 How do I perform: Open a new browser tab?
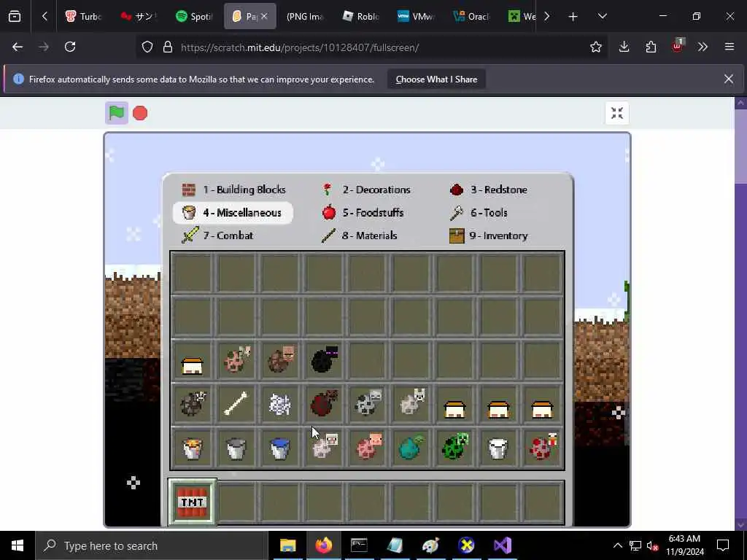(x=573, y=17)
